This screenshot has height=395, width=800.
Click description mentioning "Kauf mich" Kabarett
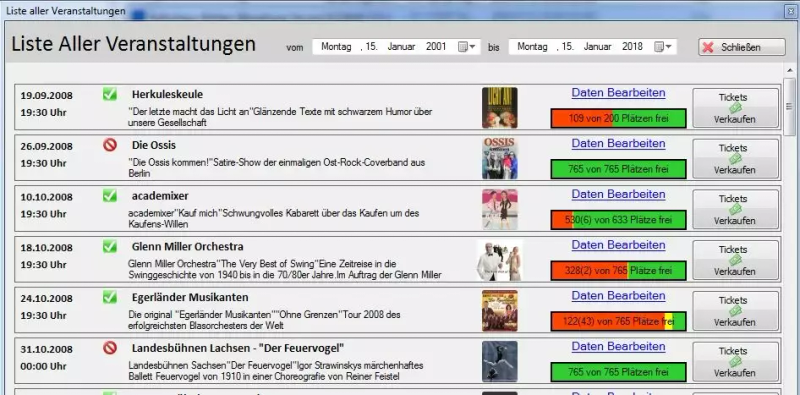pos(274,218)
